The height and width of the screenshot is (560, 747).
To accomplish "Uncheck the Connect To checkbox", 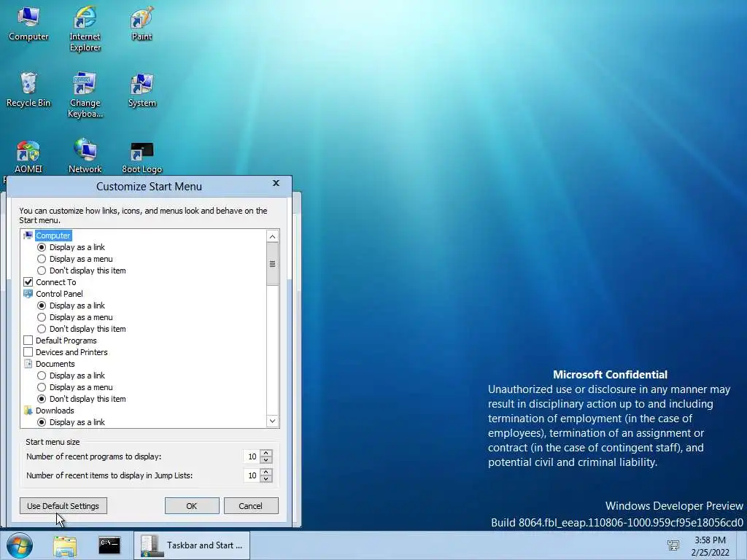I will [x=28, y=282].
